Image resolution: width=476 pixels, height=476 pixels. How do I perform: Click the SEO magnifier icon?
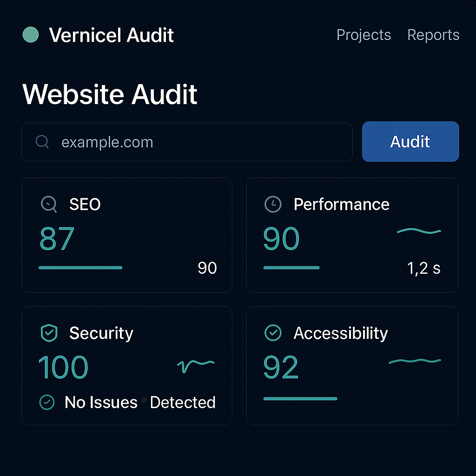(x=49, y=204)
